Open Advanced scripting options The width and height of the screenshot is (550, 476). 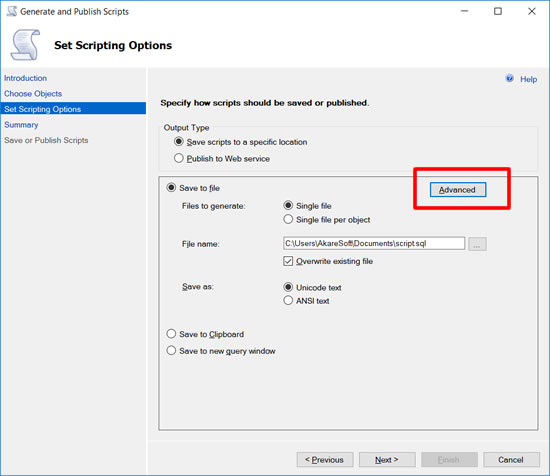tap(458, 190)
